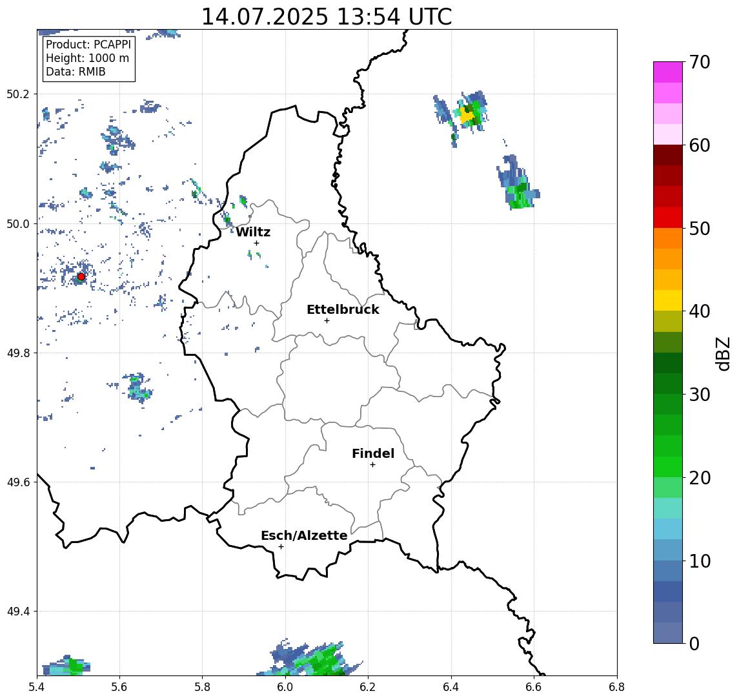Screen dimensions: 739x700
Task: Click the bright red colorbar segment
Action: (668, 218)
